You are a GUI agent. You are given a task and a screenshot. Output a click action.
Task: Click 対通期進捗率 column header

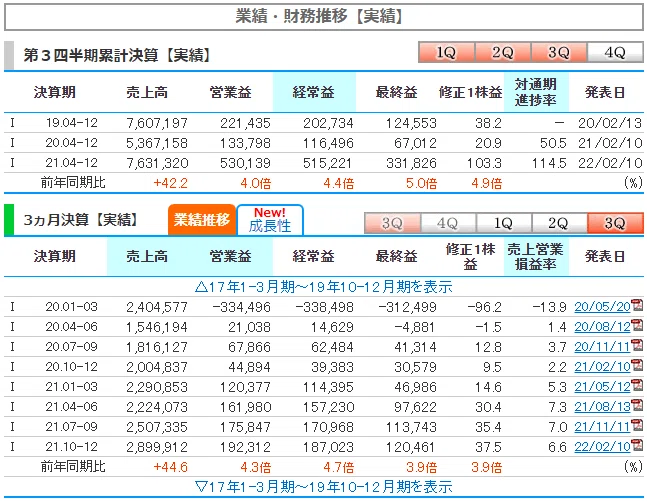tap(536, 92)
